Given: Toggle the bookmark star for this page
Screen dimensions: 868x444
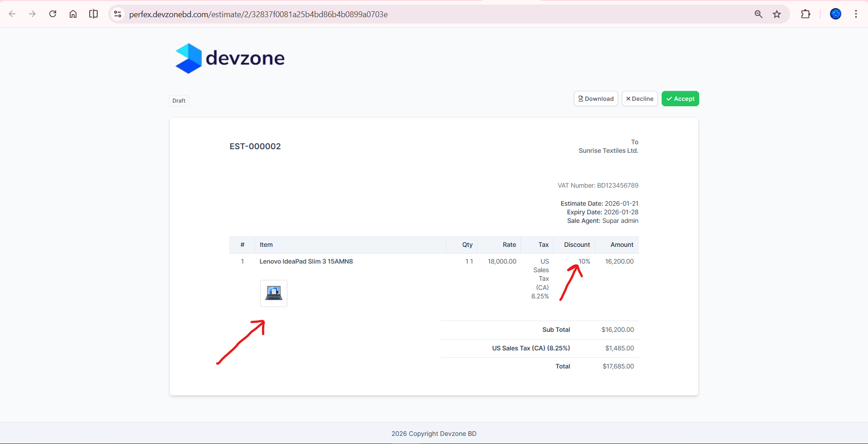Looking at the screenshot, I should pyautogui.click(x=777, y=14).
